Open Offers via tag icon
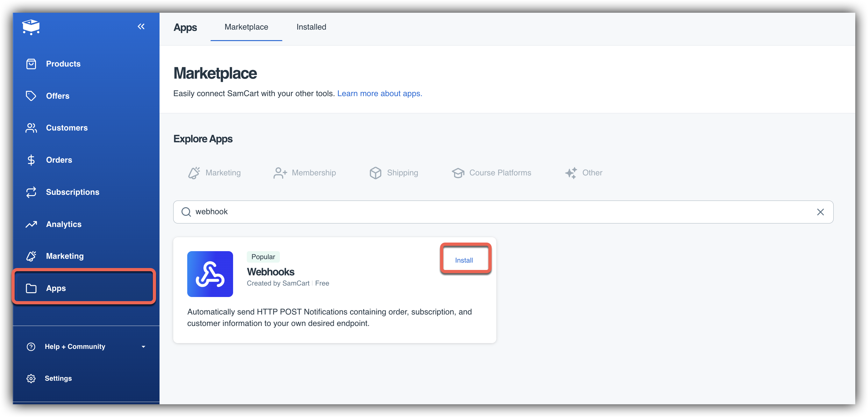Viewport: 868px width, 417px height. pyautogui.click(x=31, y=96)
